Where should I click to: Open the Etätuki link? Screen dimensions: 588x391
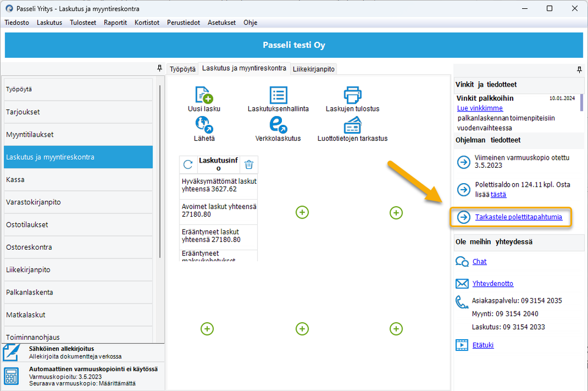pyautogui.click(x=483, y=345)
